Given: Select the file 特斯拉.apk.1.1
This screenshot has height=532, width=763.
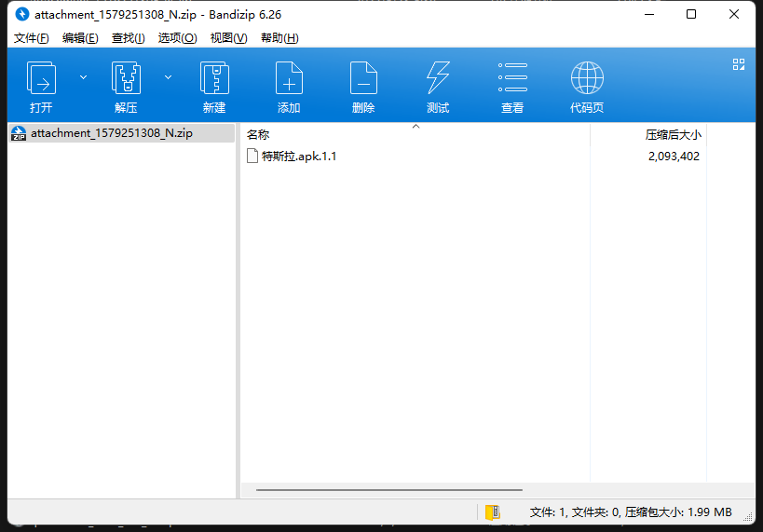Looking at the screenshot, I should (299, 157).
